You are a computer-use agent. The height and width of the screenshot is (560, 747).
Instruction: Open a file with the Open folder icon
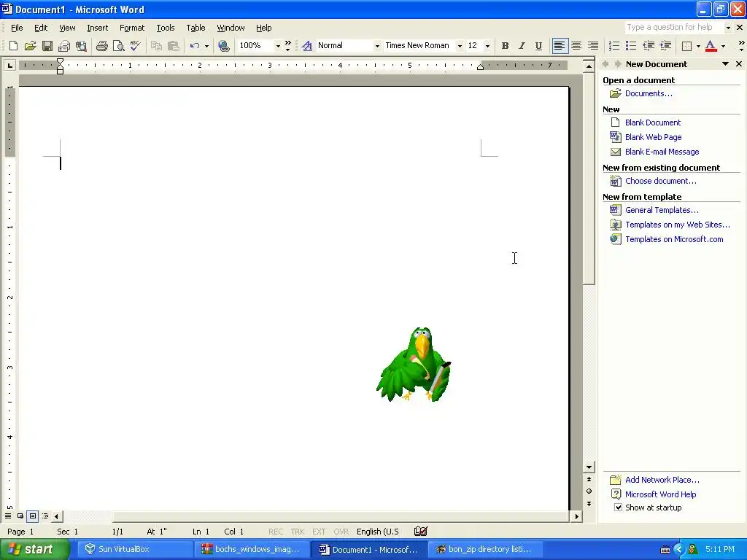click(31, 46)
